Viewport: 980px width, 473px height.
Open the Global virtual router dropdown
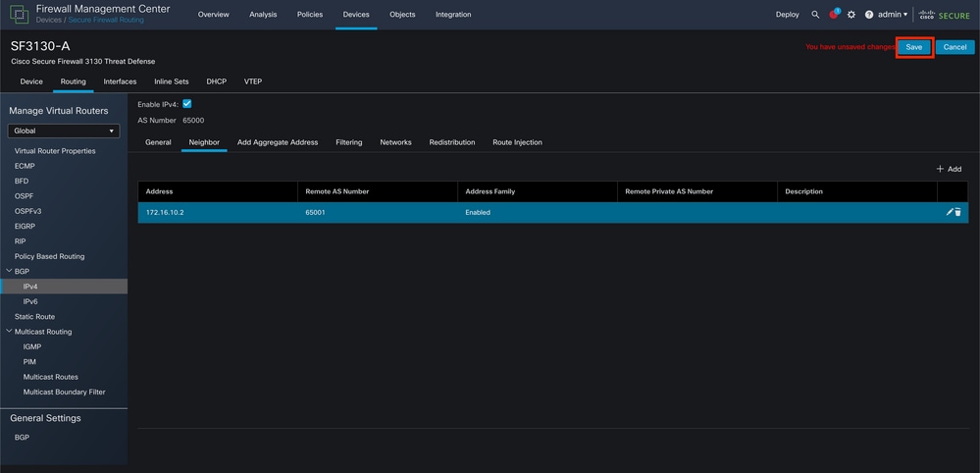64,131
